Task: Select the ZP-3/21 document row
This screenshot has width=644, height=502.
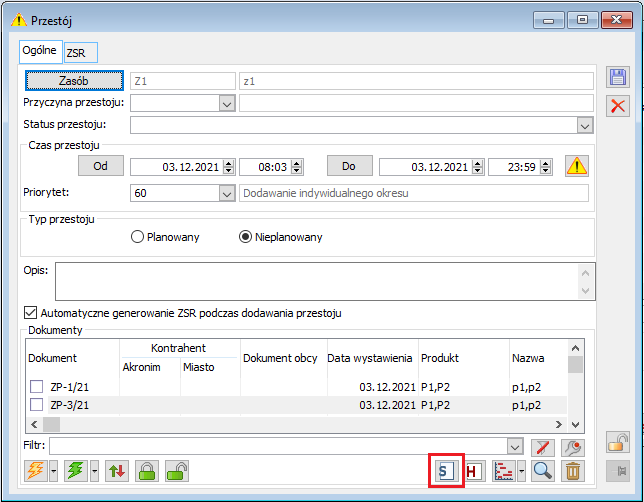Action: click(x=296, y=405)
